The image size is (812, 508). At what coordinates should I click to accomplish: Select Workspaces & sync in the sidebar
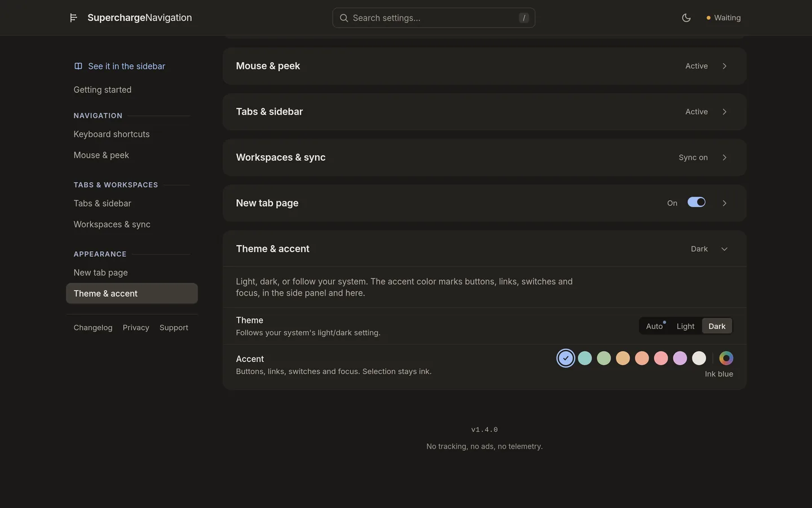pyautogui.click(x=112, y=225)
